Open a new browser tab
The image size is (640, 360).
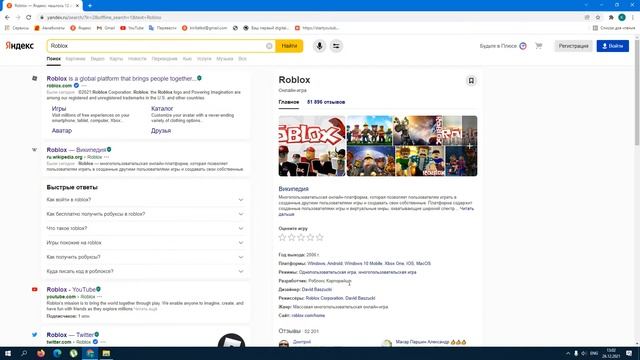(90, 6)
